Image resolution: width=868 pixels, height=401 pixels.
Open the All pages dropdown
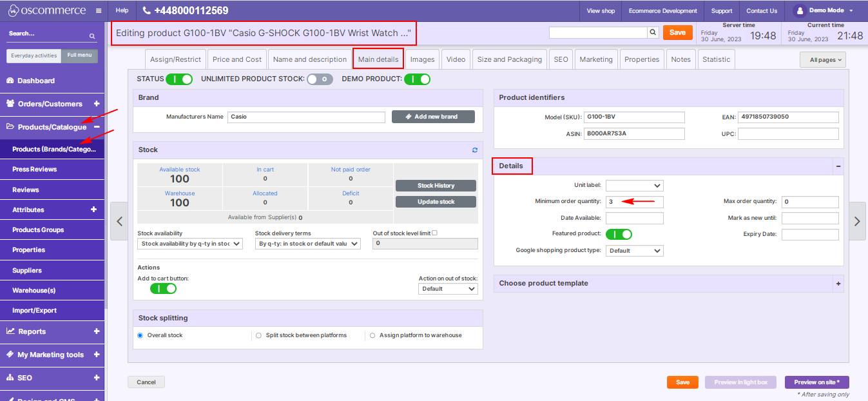[x=823, y=60]
